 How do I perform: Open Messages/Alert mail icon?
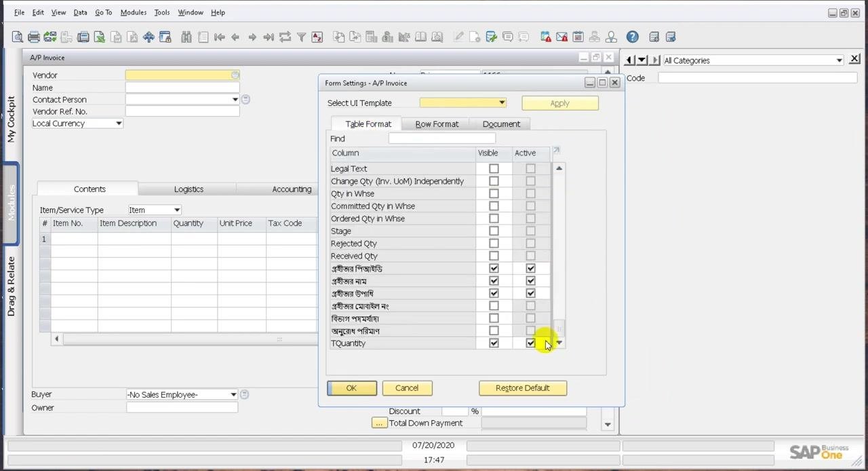click(562, 37)
